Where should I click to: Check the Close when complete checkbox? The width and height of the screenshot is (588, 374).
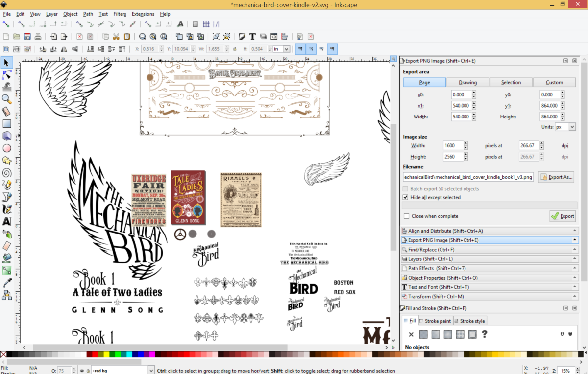(406, 216)
